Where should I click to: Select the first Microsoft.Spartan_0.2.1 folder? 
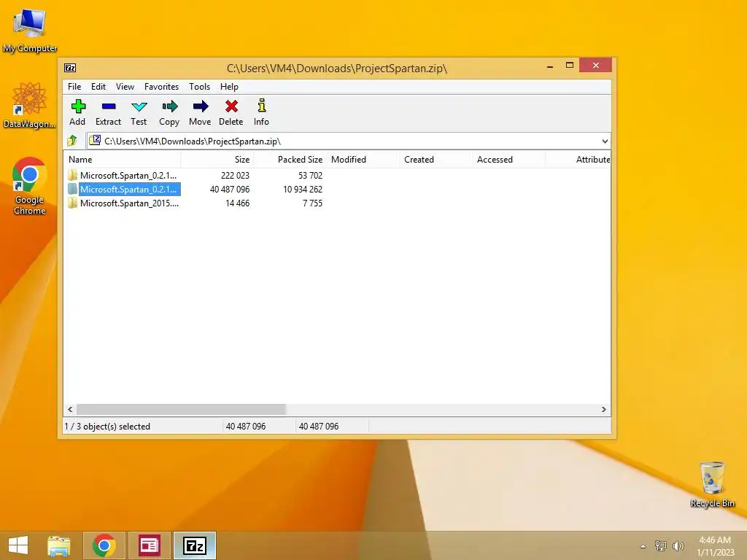coord(128,175)
